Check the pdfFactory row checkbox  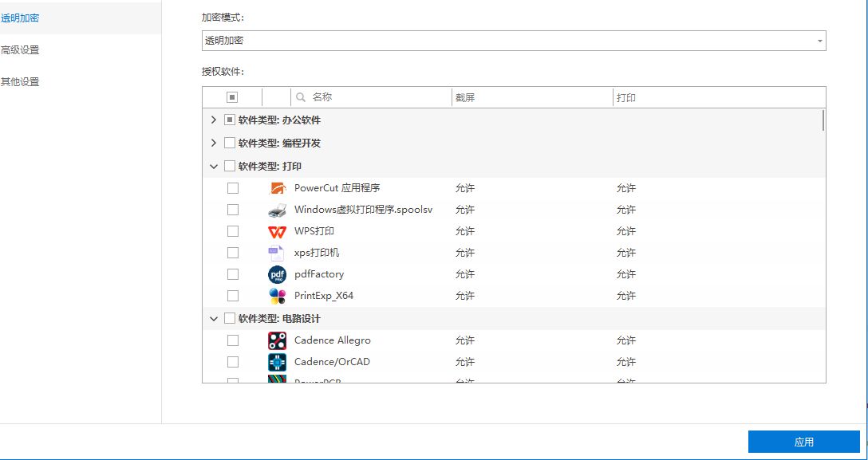point(233,274)
